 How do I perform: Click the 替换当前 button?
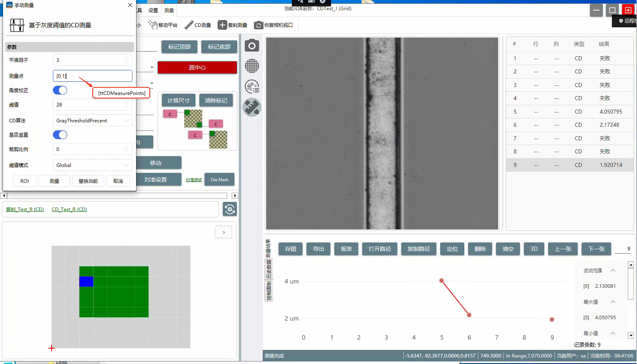pos(88,181)
